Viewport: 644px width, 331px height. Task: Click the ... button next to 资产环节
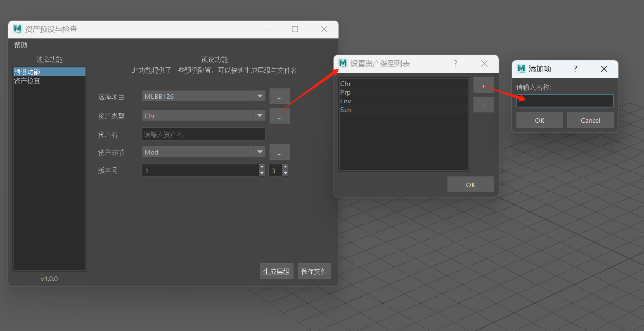point(280,152)
